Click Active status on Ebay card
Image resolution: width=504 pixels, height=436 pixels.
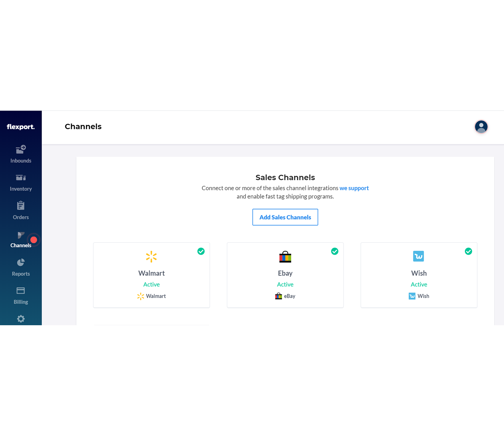pyautogui.click(x=285, y=285)
